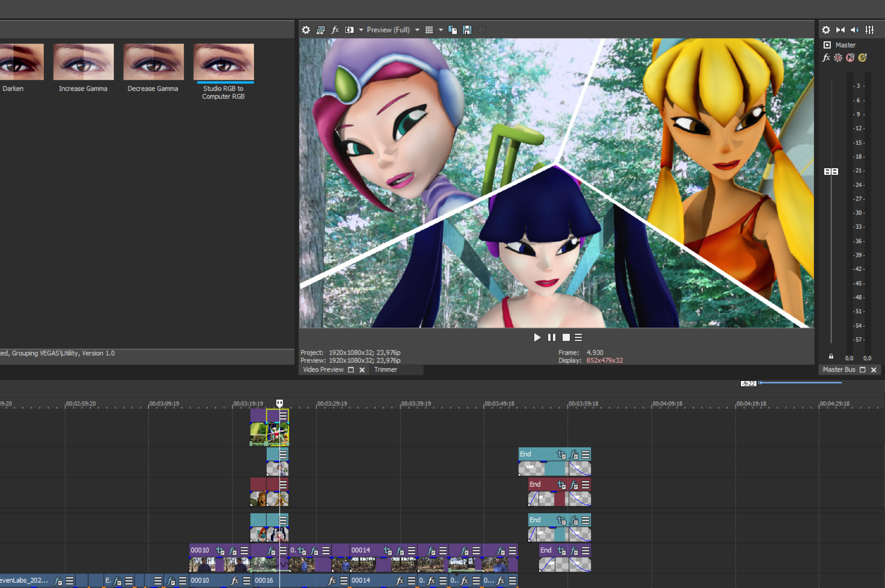Click the playback rate scrub indicator
This screenshot has width=885, height=588.
(x=748, y=384)
